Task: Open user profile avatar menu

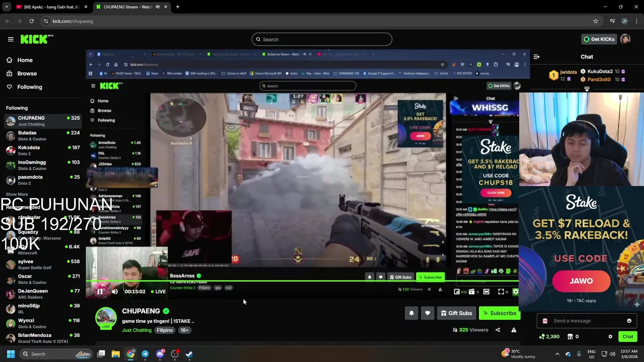Action: tap(625, 39)
